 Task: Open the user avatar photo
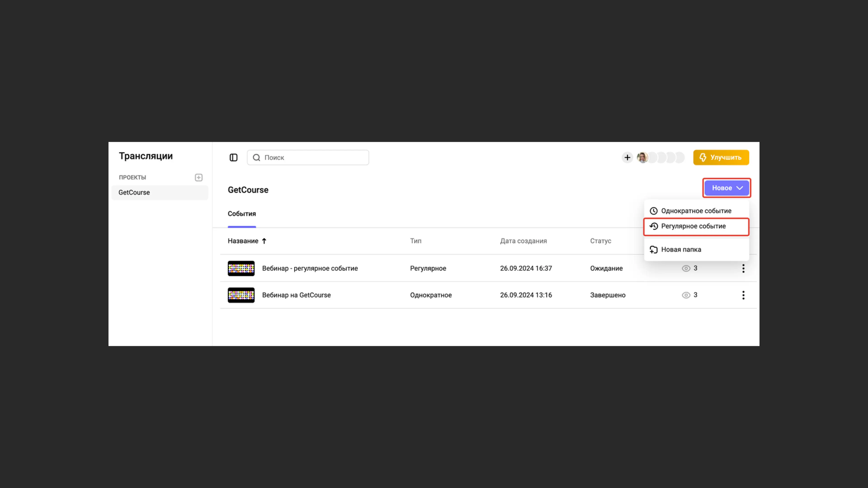point(643,158)
